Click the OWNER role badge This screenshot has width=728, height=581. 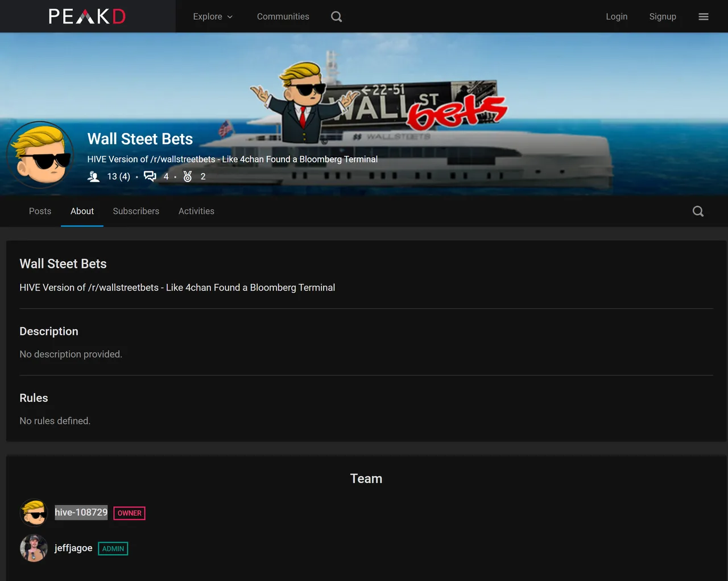click(x=129, y=513)
